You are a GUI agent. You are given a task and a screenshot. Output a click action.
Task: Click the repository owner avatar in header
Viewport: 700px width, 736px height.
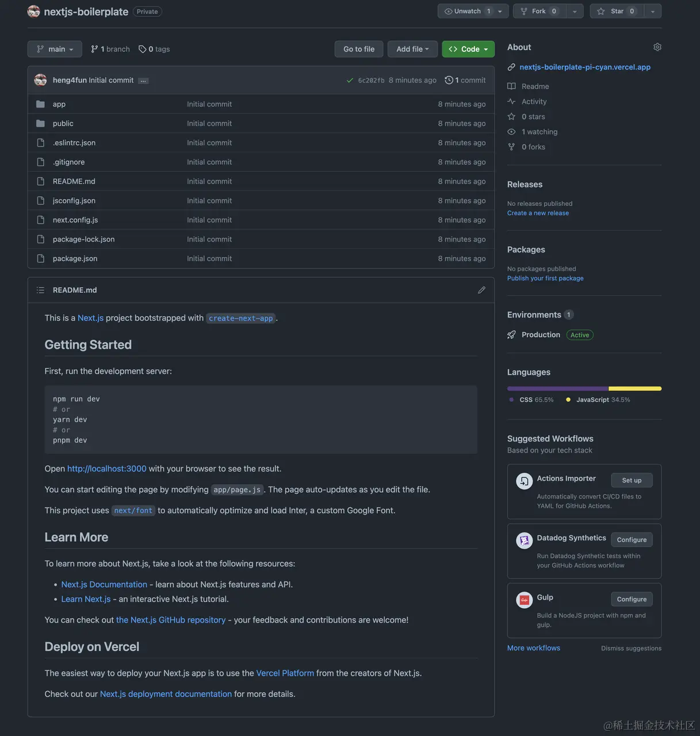33,11
